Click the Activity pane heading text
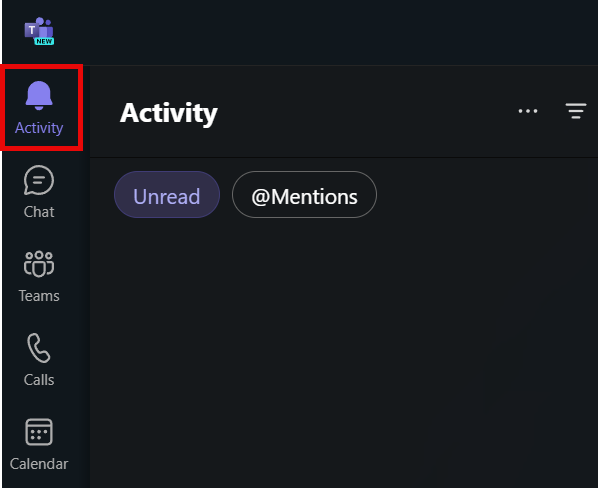The width and height of the screenshot is (598, 488). tap(169, 113)
